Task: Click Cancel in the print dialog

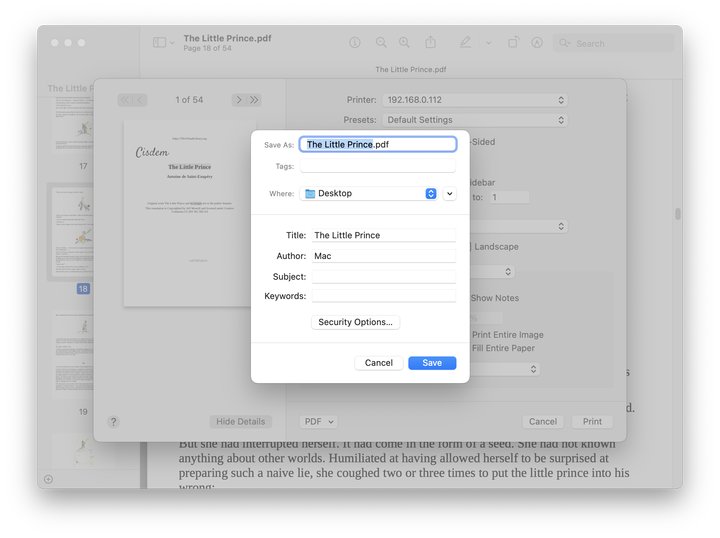Action: 543,421
